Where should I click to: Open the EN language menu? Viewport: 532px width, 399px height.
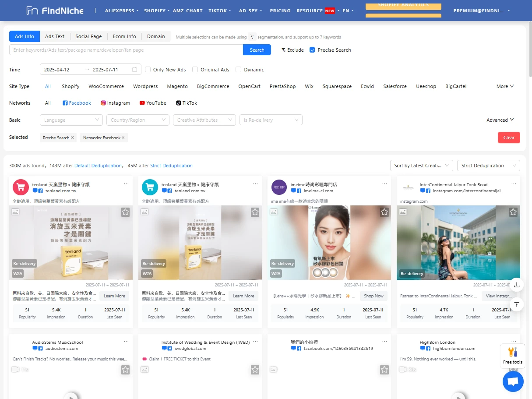pos(348,11)
